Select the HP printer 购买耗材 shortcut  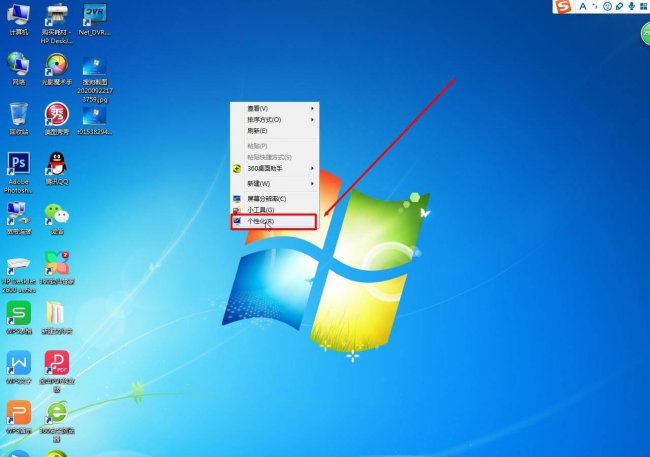[56, 23]
